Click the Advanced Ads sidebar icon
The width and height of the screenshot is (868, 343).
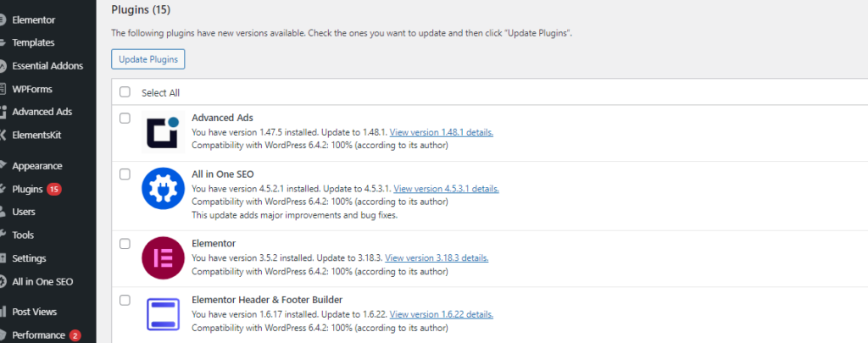(3, 112)
